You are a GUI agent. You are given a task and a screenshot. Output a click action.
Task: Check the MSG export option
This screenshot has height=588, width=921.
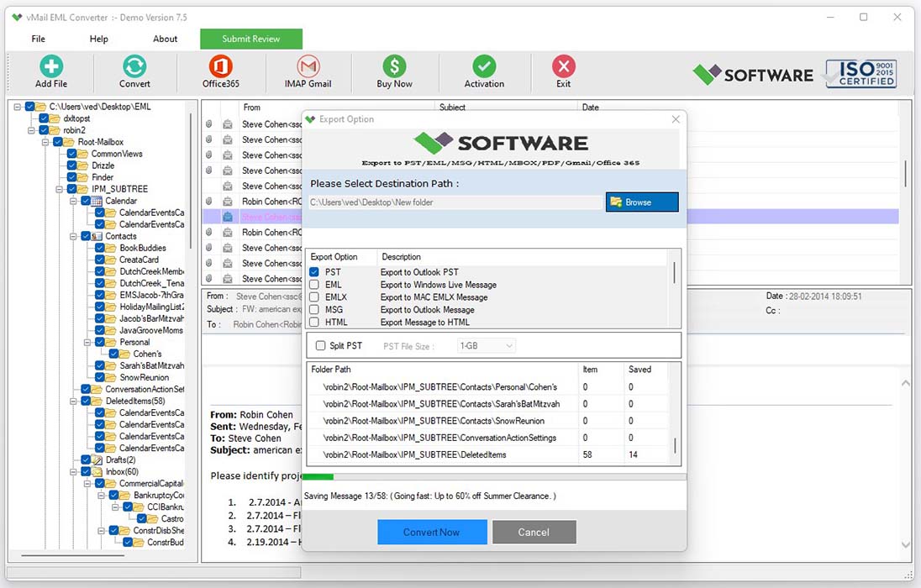pos(314,310)
